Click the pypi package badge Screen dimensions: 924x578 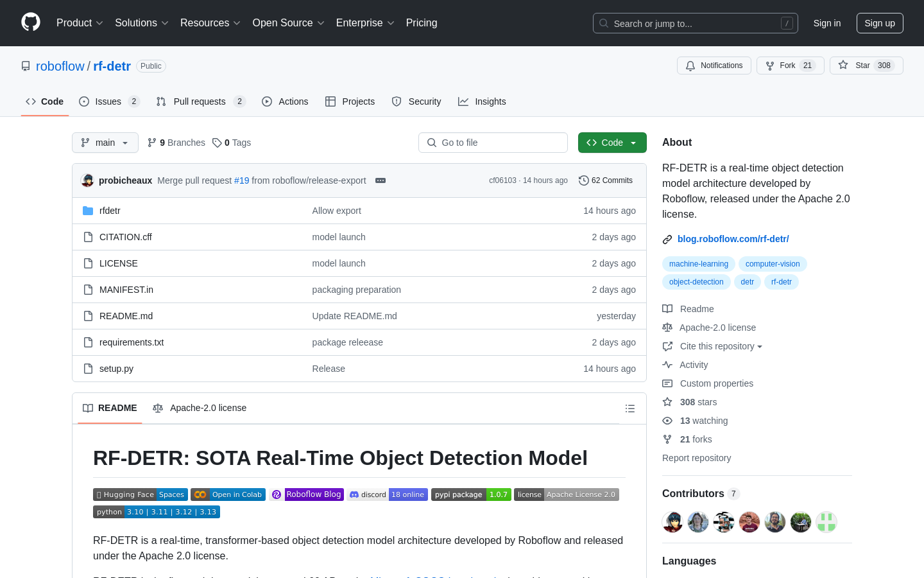pyautogui.click(x=471, y=495)
